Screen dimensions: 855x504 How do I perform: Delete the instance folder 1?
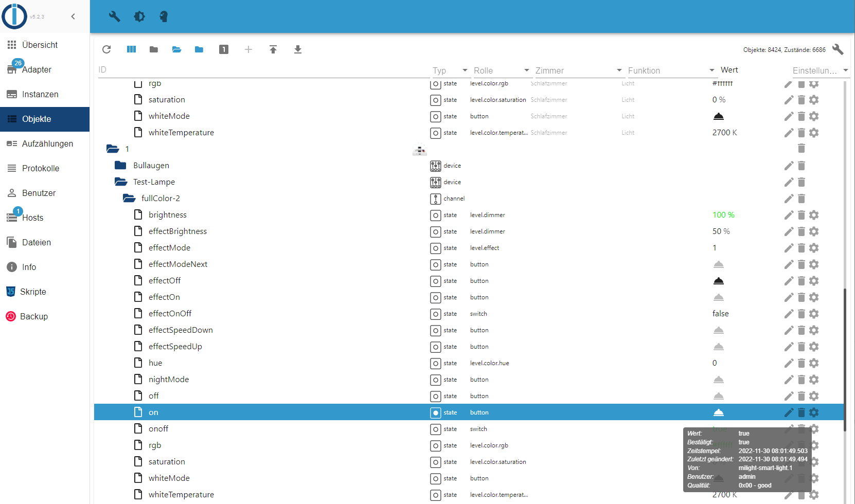click(801, 149)
